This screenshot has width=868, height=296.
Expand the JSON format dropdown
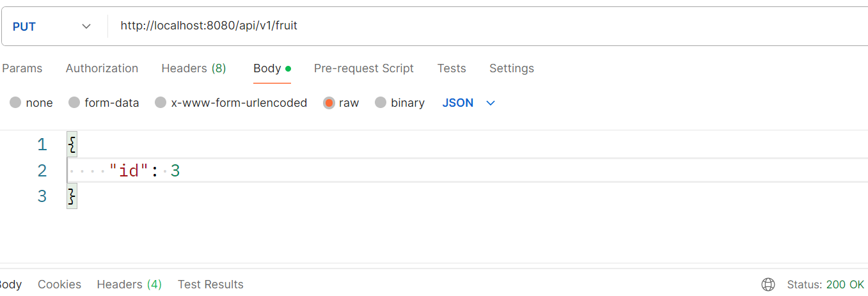pyautogui.click(x=469, y=103)
